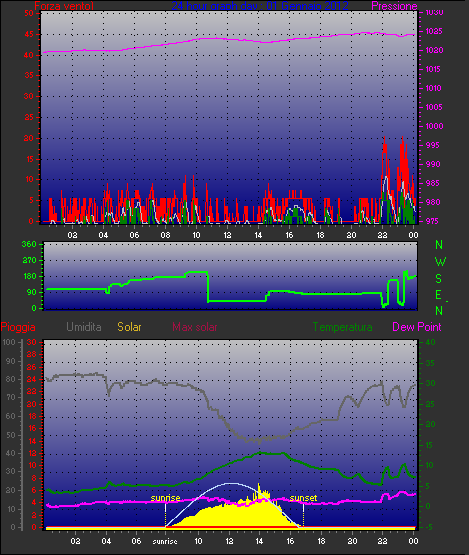Viewport: 469px width, 555px height.
Task: Click the yellow 'sunrise' label inside the graph
Action: click(165, 498)
